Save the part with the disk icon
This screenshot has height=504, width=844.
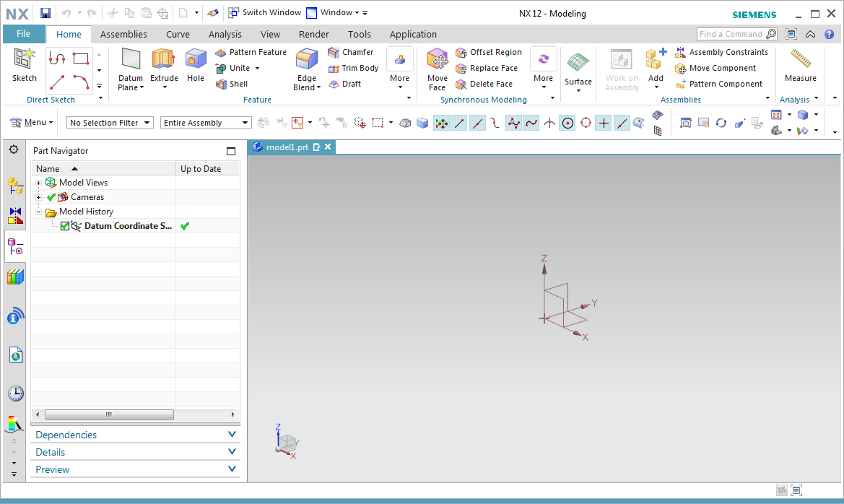tap(45, 13)
